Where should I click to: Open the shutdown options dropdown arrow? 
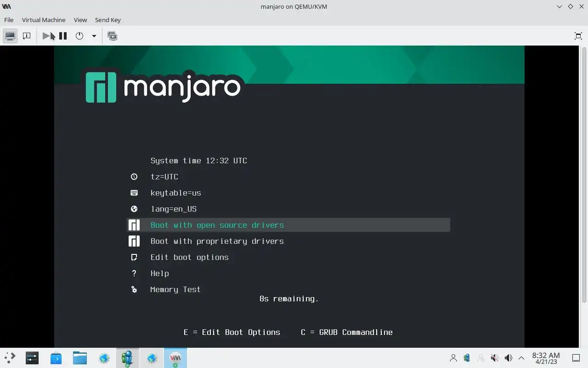[94, 36]
